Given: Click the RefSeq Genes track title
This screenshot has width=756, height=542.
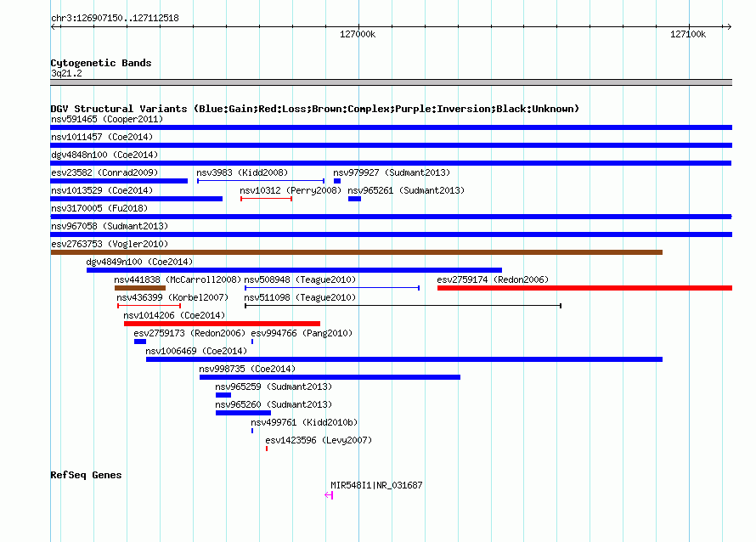Looking at the screenshot, I should 86,475.
